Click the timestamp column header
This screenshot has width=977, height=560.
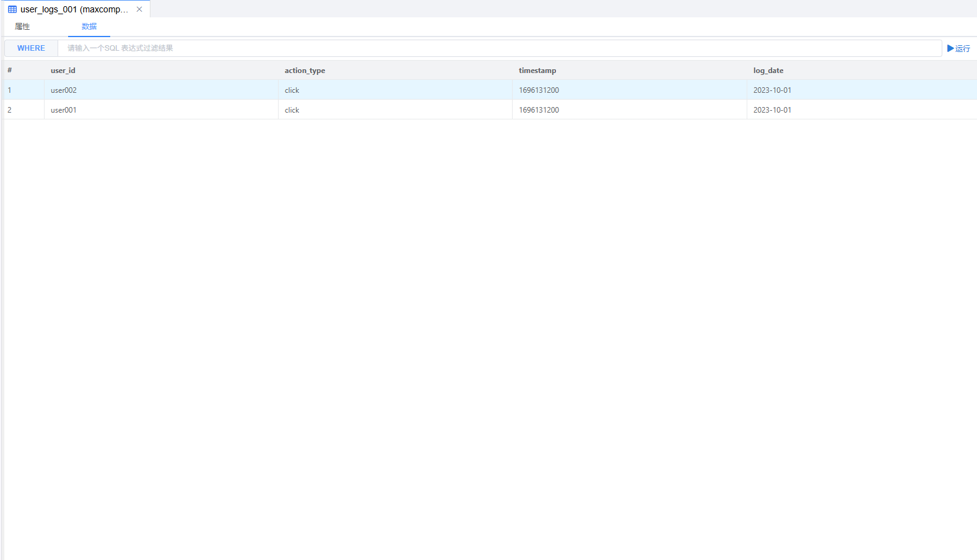[537, 71]
